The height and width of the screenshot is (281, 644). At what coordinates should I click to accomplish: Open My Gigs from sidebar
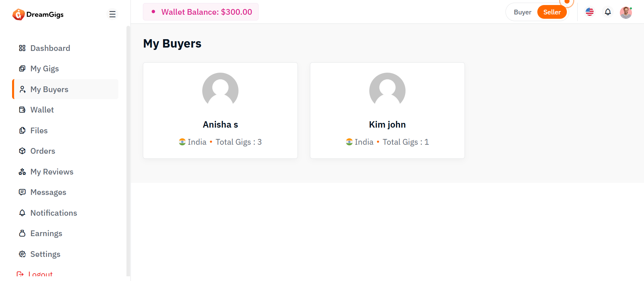tap(45, 69)
